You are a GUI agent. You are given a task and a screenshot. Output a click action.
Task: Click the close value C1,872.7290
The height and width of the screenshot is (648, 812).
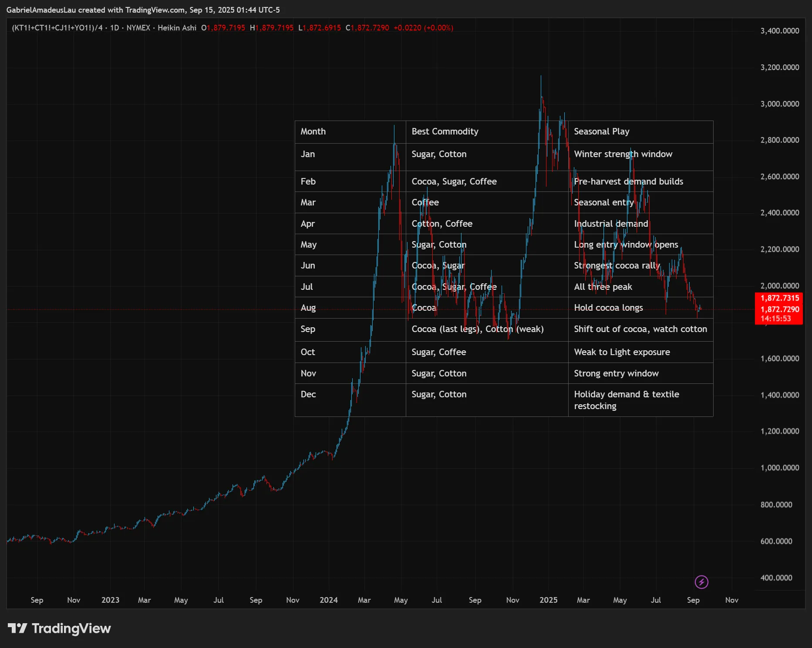coord(367,28)
